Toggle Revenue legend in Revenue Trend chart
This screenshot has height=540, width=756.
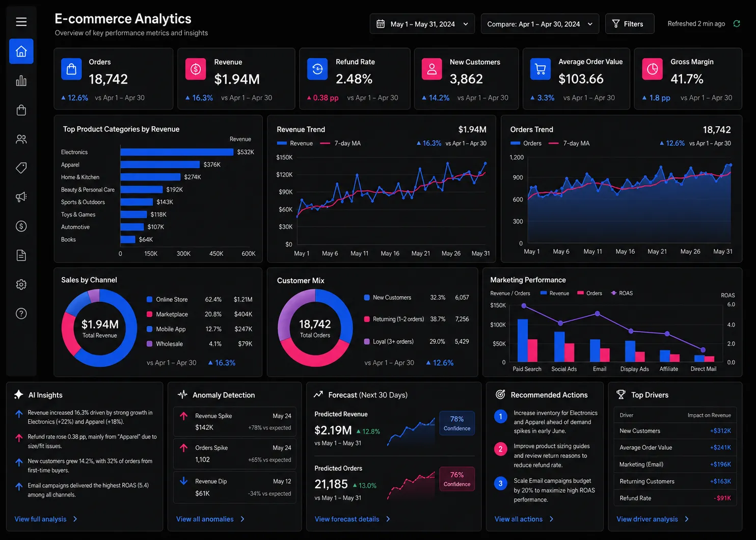click(295, 143)
